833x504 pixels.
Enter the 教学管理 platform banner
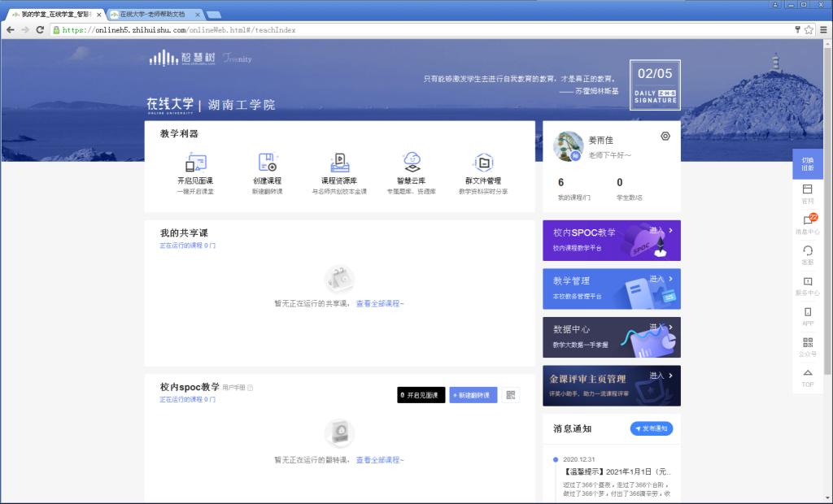click(612, 289)
